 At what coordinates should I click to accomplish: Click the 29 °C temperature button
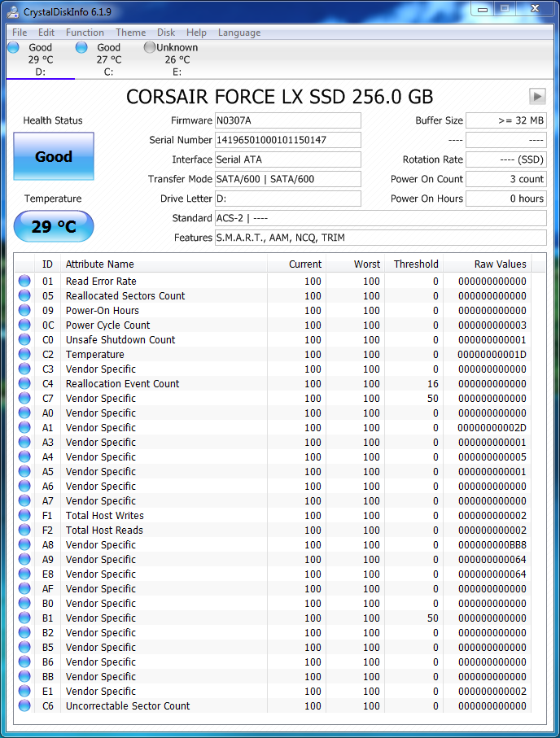54,227
